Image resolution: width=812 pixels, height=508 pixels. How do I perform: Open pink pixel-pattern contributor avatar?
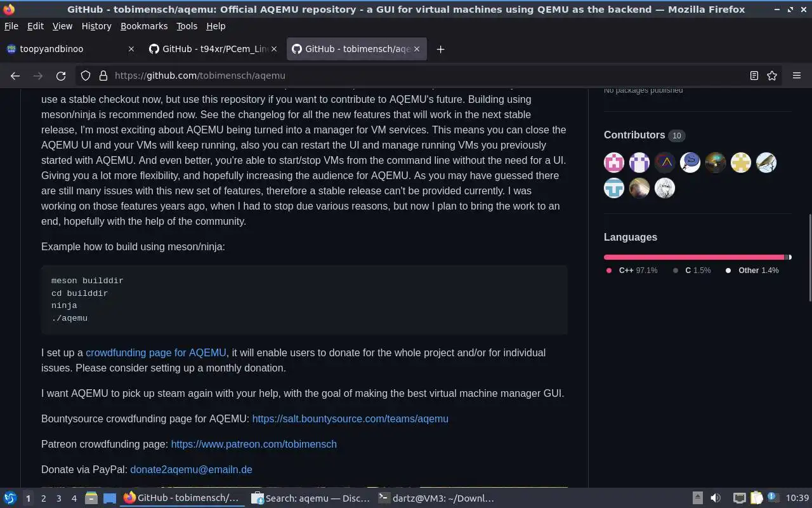(x=614, y=163)
